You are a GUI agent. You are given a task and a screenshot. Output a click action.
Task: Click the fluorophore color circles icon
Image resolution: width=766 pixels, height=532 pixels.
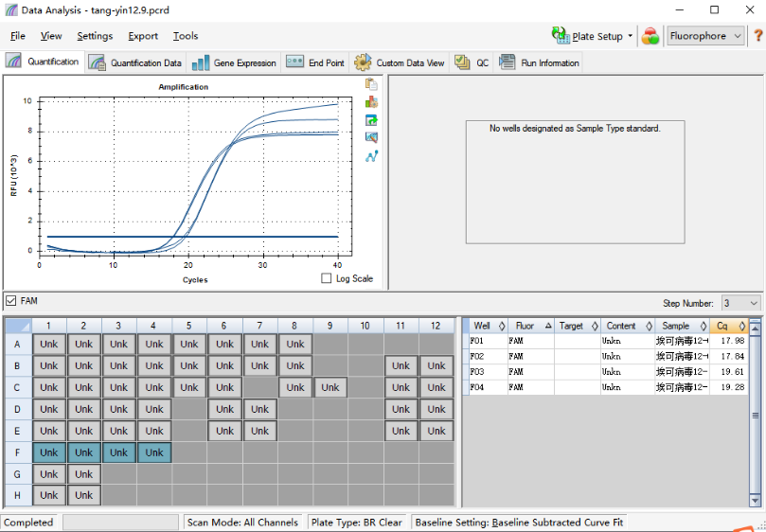tap(650, 36)
